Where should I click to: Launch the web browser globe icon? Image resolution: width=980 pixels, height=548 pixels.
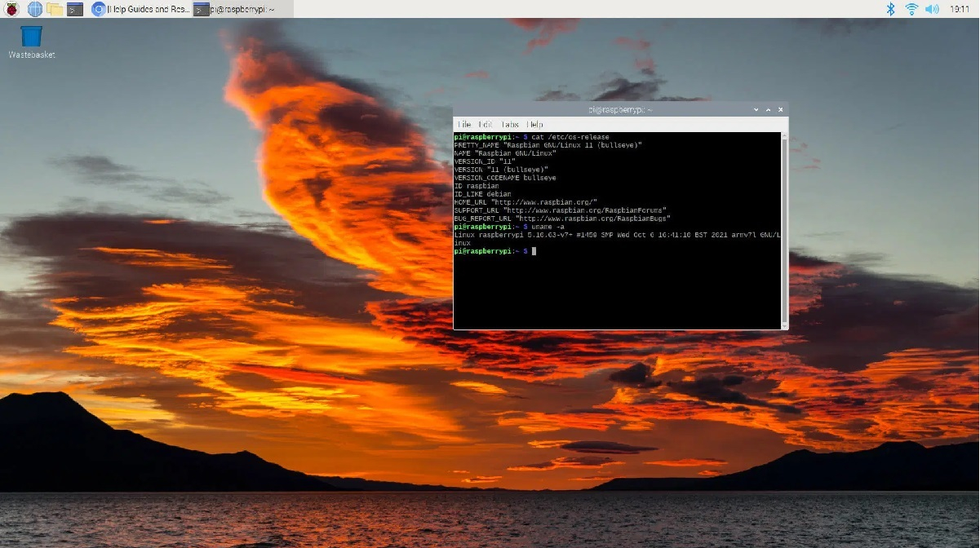click(35, 9)
